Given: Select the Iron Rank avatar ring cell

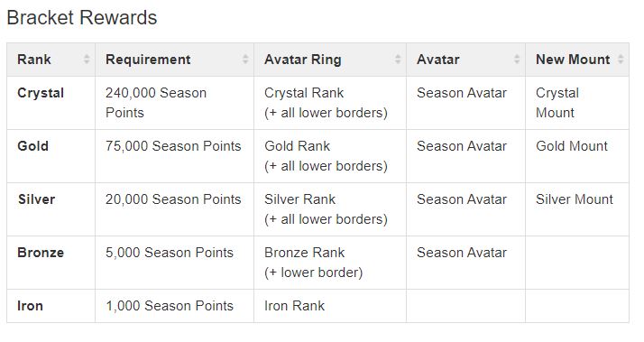Looking at the screenshot, I should coord(330,306).
